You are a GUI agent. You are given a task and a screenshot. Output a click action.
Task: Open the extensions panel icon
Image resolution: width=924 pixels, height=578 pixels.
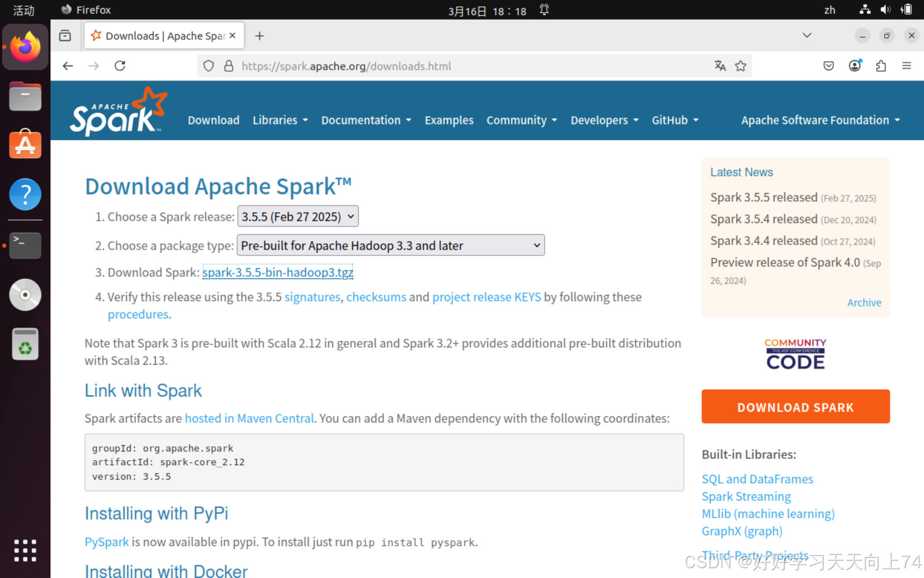[881, 65]
